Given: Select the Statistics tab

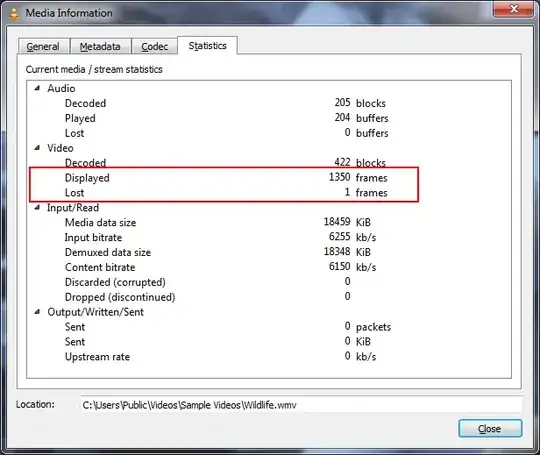Looking at the screenshot, I should [x=207, y=45].
